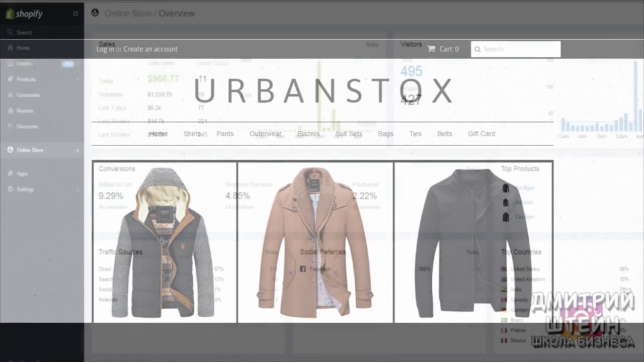Click the first Top Products thumbnail

pyautogui.click(x=506, y=188)
